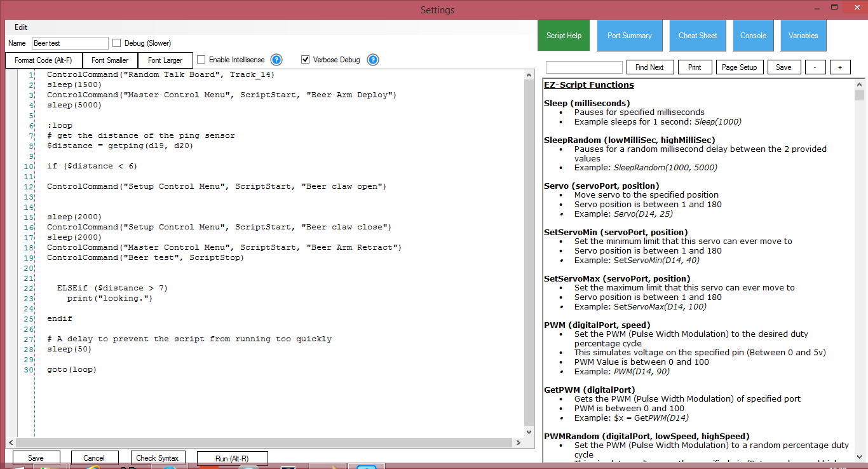Increase help text size with the + button
Image resolution: width=868 pixels, height=469 pixels.
[x=839, y=66]
